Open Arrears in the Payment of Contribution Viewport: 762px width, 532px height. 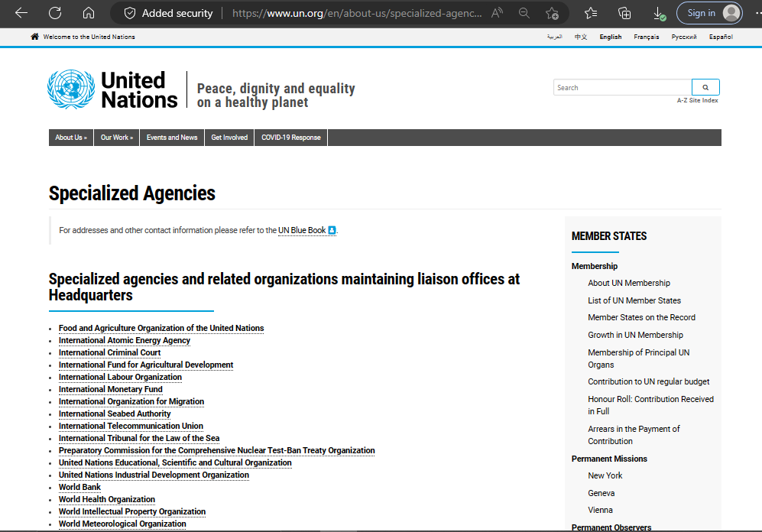click(634, 436)
